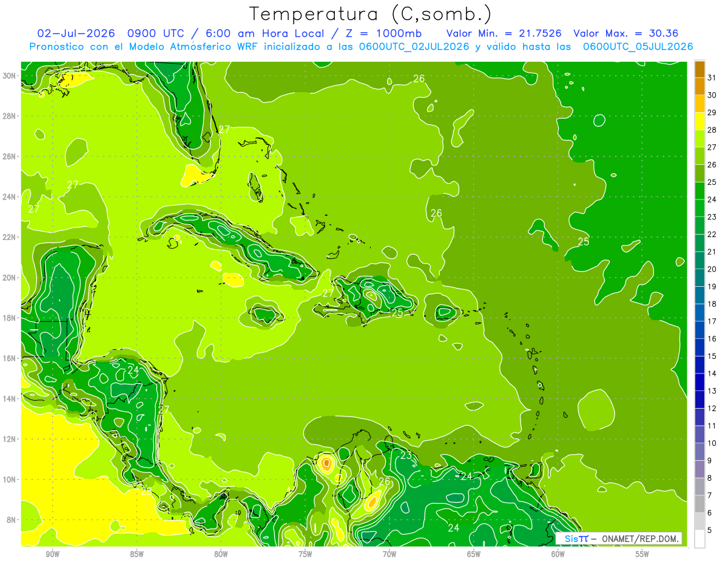728x562 pixels.
Task: Click the "80W" longitude axis label
Action: point(221,554)
